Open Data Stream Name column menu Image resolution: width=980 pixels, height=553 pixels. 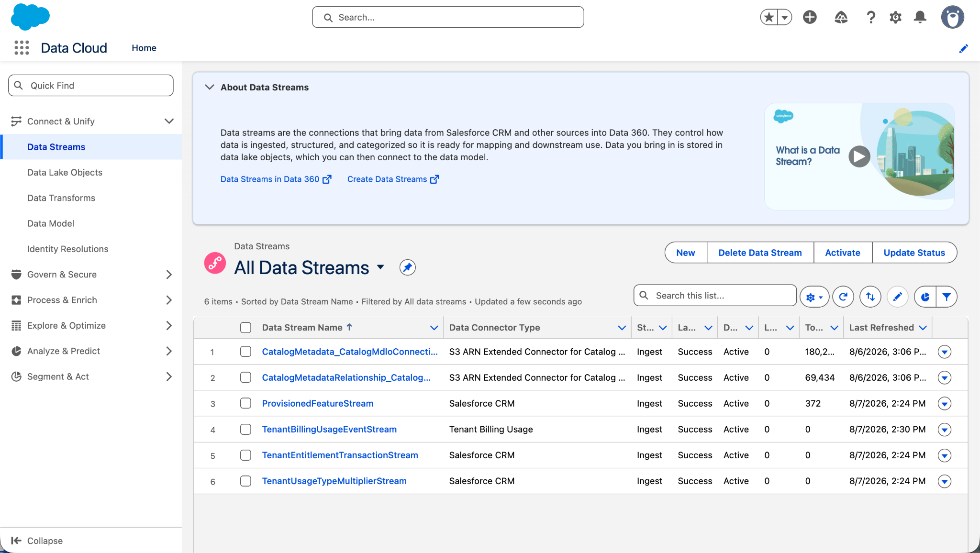434,328
